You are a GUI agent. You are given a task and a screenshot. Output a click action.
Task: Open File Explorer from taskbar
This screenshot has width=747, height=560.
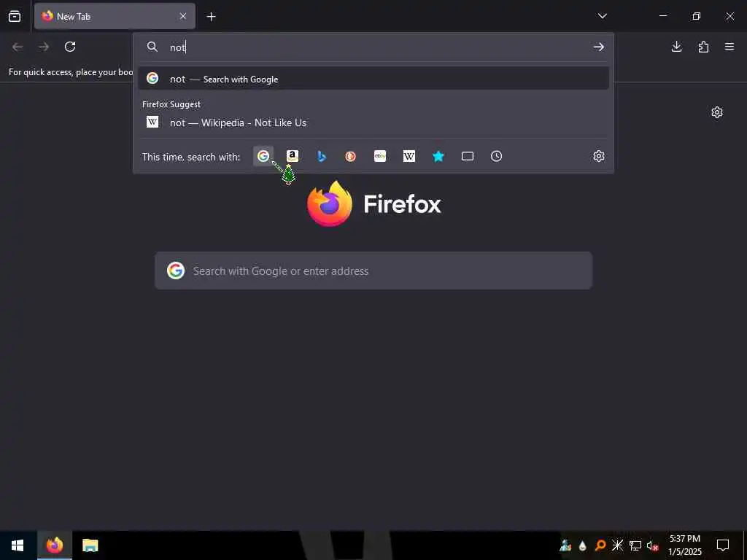90,545
